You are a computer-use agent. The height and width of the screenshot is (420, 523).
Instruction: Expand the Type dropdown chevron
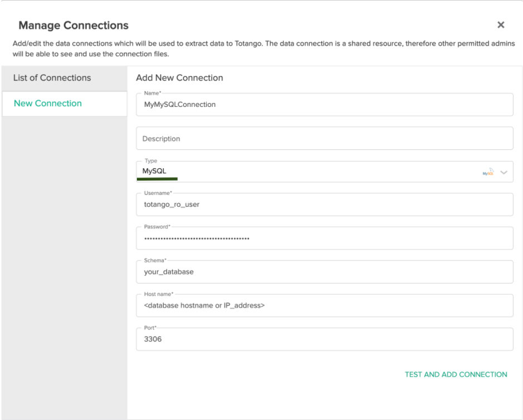point(504,173)
